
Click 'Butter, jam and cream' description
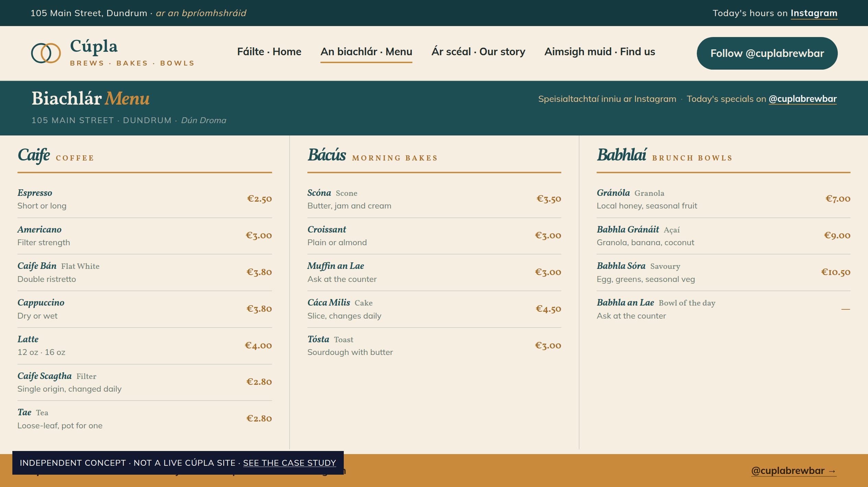point(349,206)
